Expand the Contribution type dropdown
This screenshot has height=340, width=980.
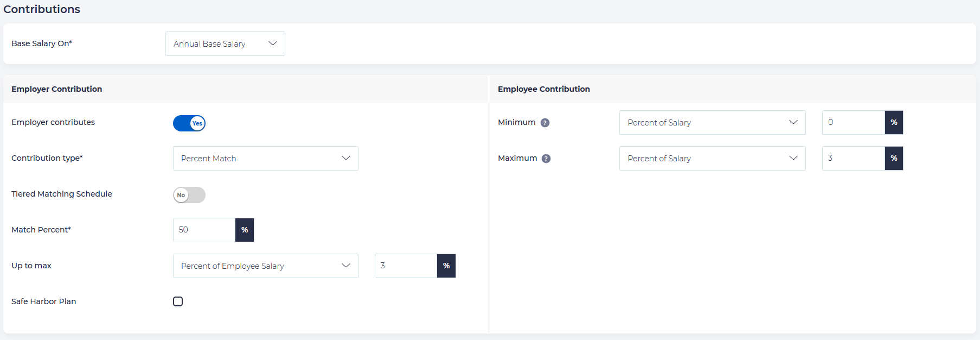(265, 158)
